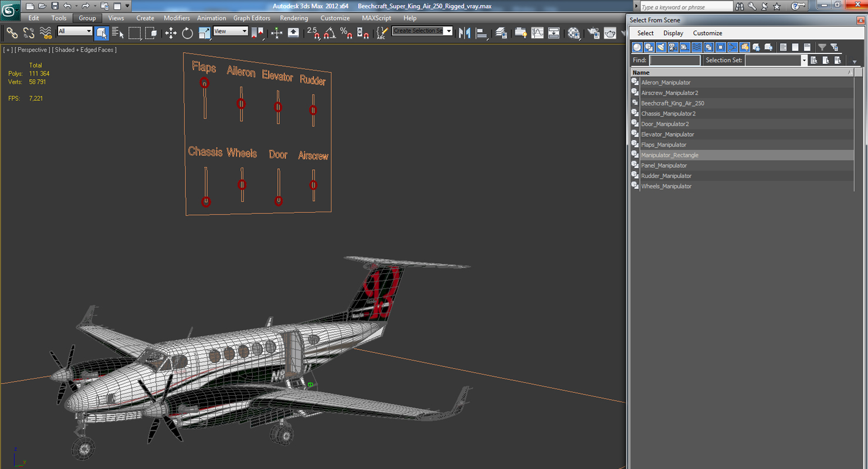Click the Find input field
The height and width of the screenshot is (469, 868).
click(674, 60)
